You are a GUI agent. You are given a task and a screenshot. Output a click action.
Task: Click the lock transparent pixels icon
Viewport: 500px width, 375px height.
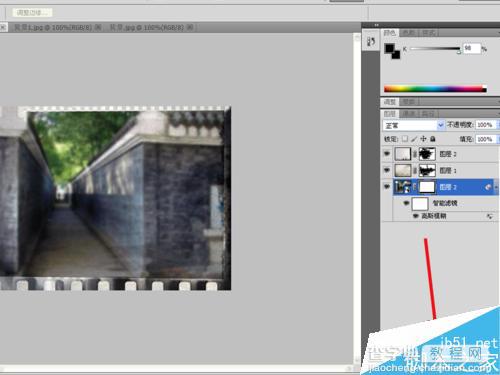(x=405, y=139)
